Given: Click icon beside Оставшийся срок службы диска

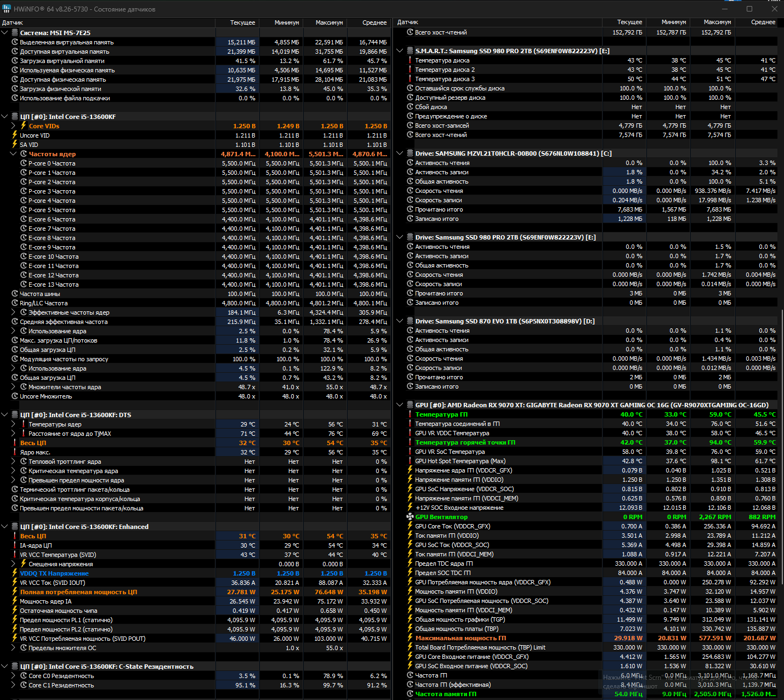Looking at the screenshot, I should coord(410,88).
